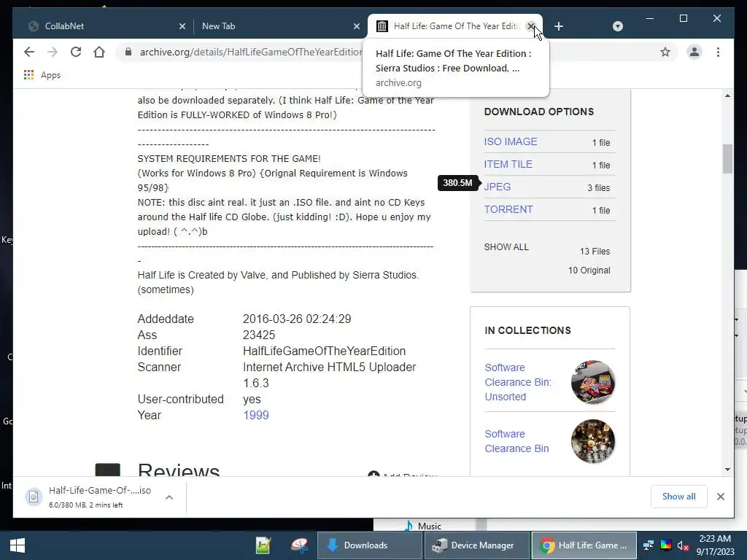
Task: Close the downloads bar
Action: [x=720, y=497]
